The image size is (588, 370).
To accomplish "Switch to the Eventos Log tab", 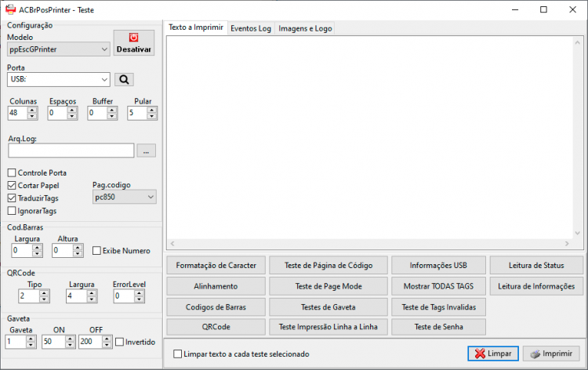I will [251, 28].
